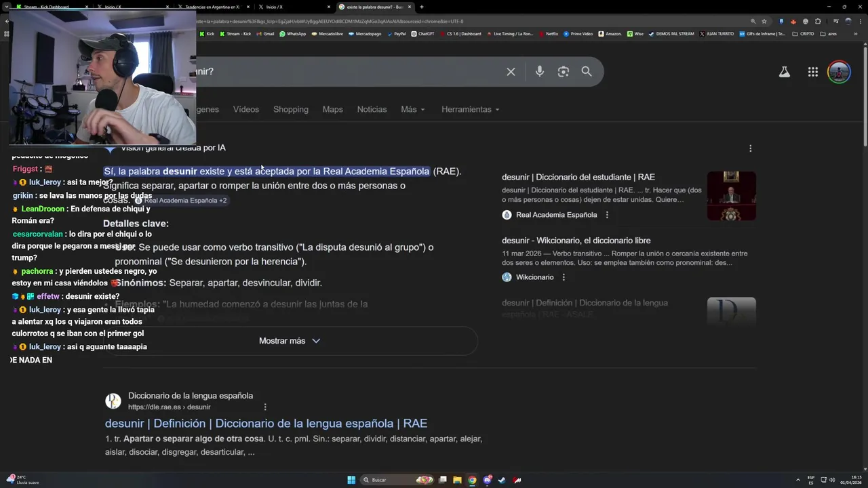The height and width of the screenshot is (488, 868).
Task: Open the Prime Video bookmark
Action: (x=578, y=33)
